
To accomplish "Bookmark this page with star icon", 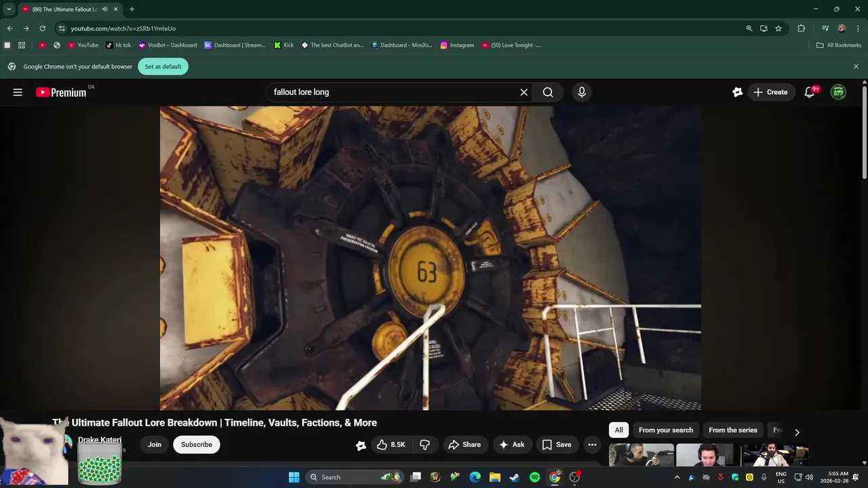I will 778,28.
